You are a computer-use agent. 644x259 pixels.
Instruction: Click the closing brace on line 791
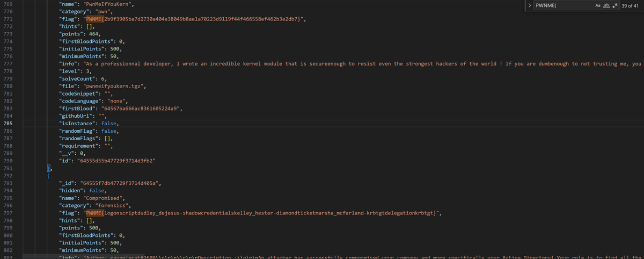[48, 168]
